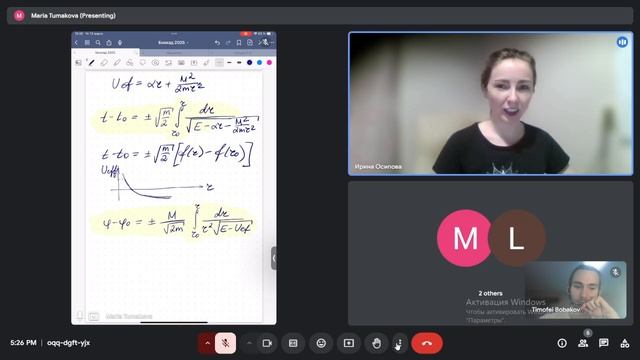Select the Highlighter tool
The height and width of the screenshot is (360, 640).
(117, 62)
